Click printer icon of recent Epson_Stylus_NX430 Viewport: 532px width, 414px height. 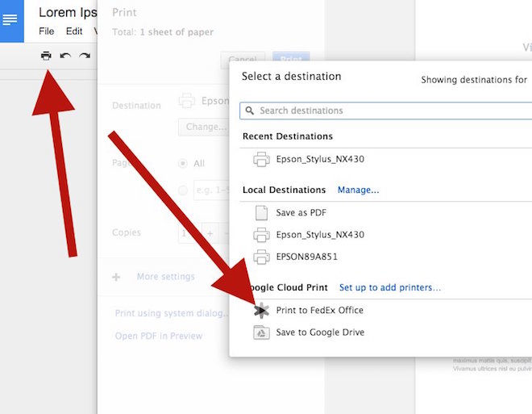pos(261,159)
